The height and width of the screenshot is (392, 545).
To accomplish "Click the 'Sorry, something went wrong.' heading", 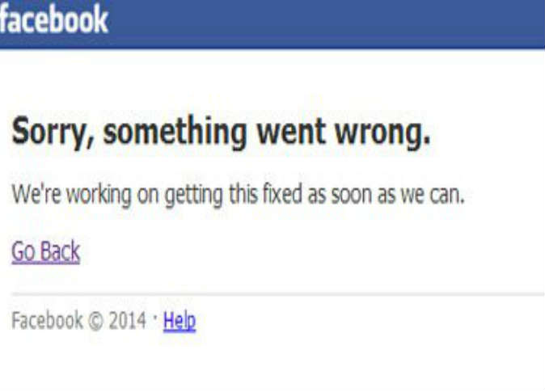I will point(222,133).
